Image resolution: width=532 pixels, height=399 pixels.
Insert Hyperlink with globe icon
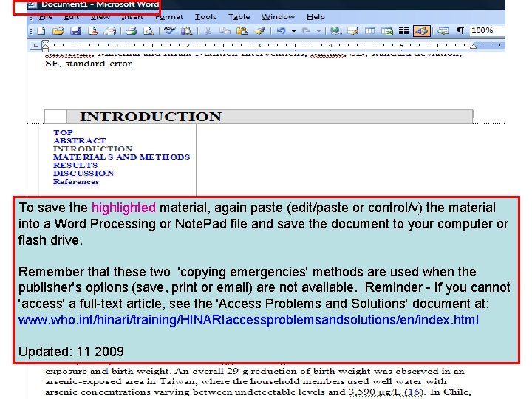336,31
